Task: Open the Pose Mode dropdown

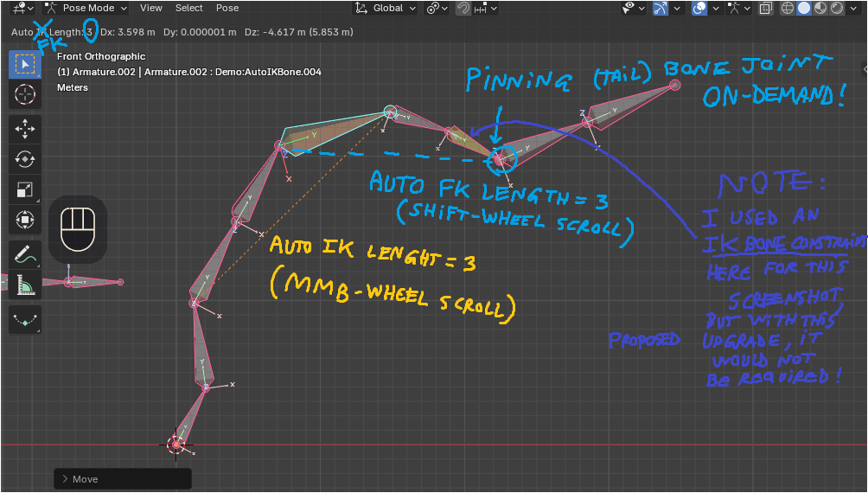Action: tap(86, 8)
